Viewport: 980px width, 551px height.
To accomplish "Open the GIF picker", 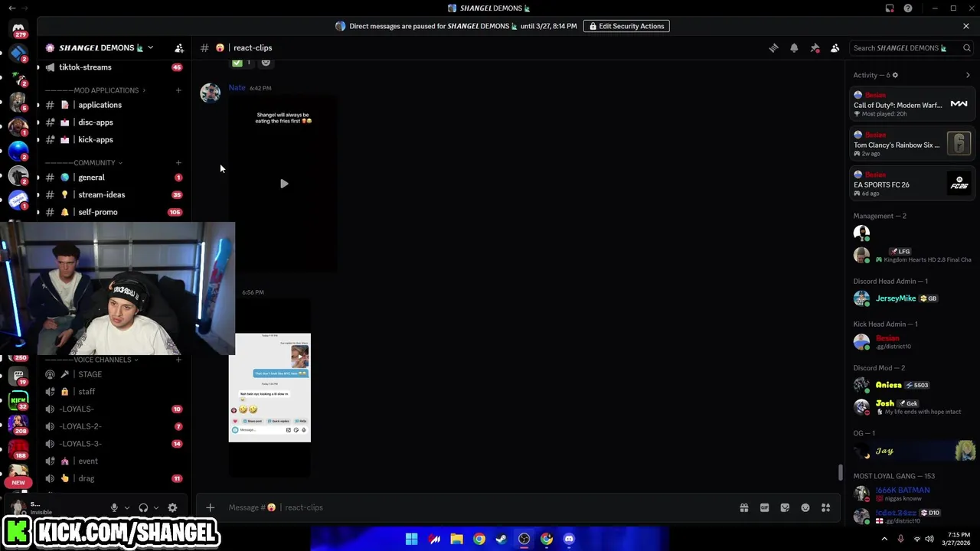I will pos(764,507).
